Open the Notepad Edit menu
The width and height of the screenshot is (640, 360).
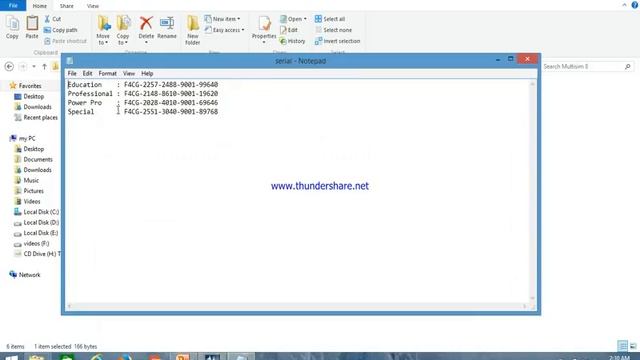87,73
